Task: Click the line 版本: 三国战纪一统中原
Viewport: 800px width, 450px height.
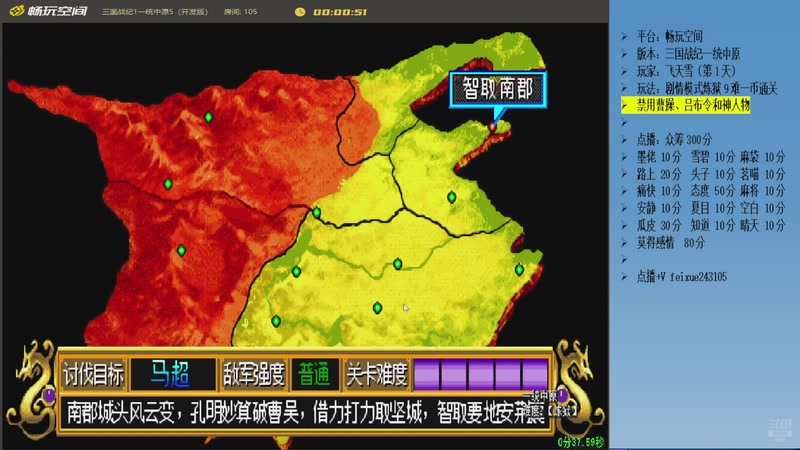Action: [688, 54]
